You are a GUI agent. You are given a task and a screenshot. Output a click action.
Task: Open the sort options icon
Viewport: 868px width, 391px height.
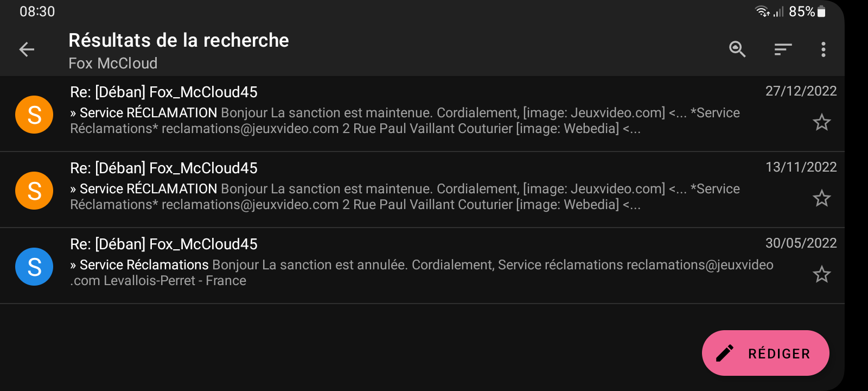783,49
